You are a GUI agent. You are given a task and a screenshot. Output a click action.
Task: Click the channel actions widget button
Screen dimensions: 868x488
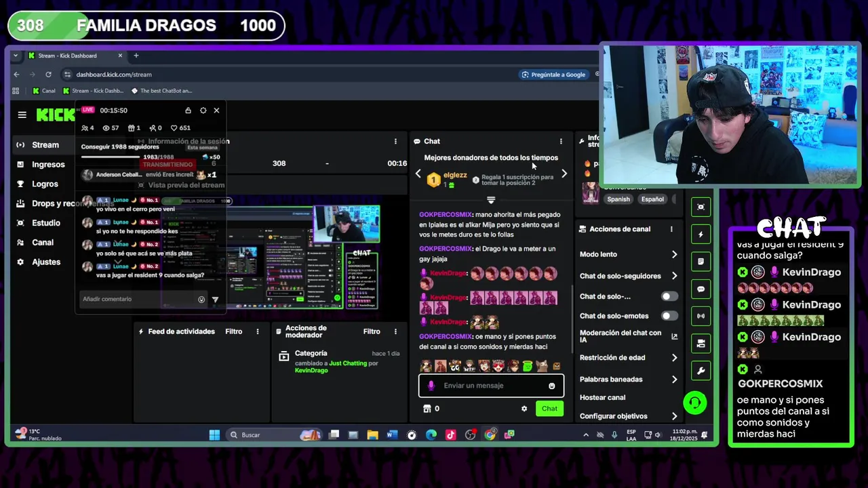701,344
